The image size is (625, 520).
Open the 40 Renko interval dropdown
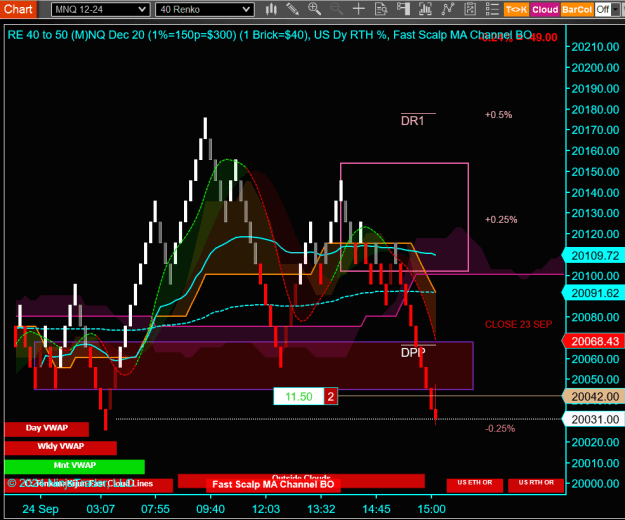pos(205,9)
